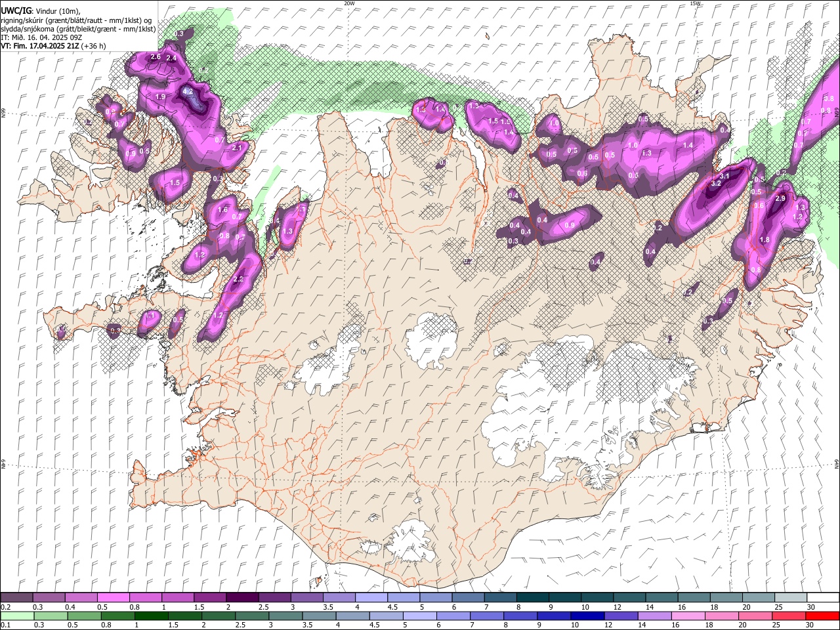Click the '4.2' precipitation value on the map
Screen dimensions: 840x630
point(188,91)
